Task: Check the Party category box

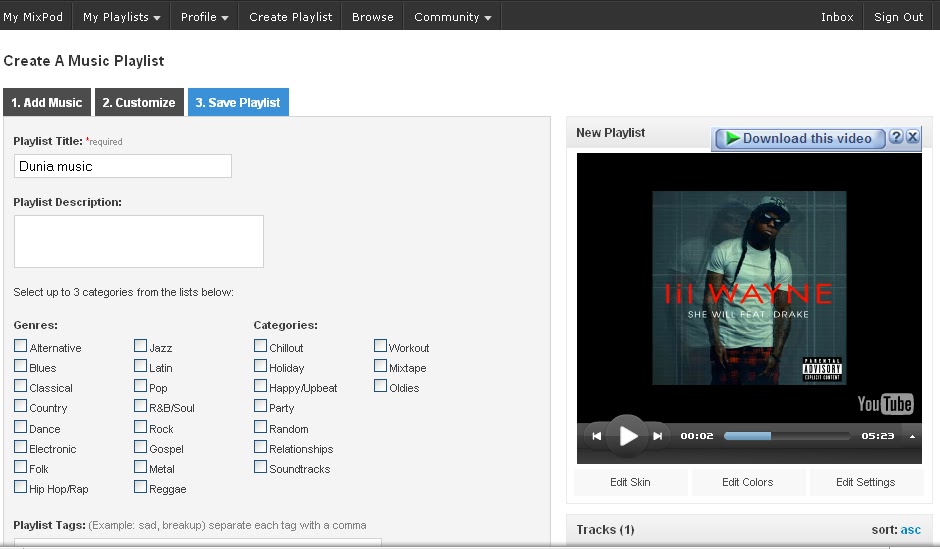Action: [260, 406]
